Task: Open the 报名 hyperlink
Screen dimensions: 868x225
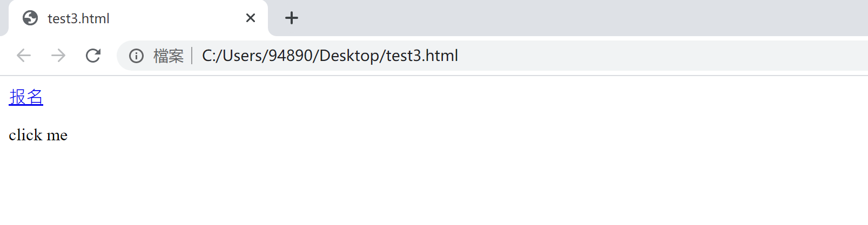Action: click(26, 97)
